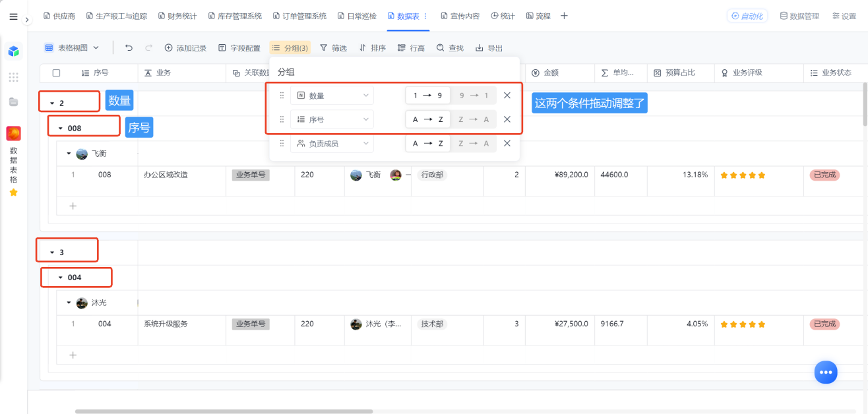The width and height of the screenshot is (868, 414).
Task: Click drag handle of 负责成员 group row
Action: click(282, 143)
